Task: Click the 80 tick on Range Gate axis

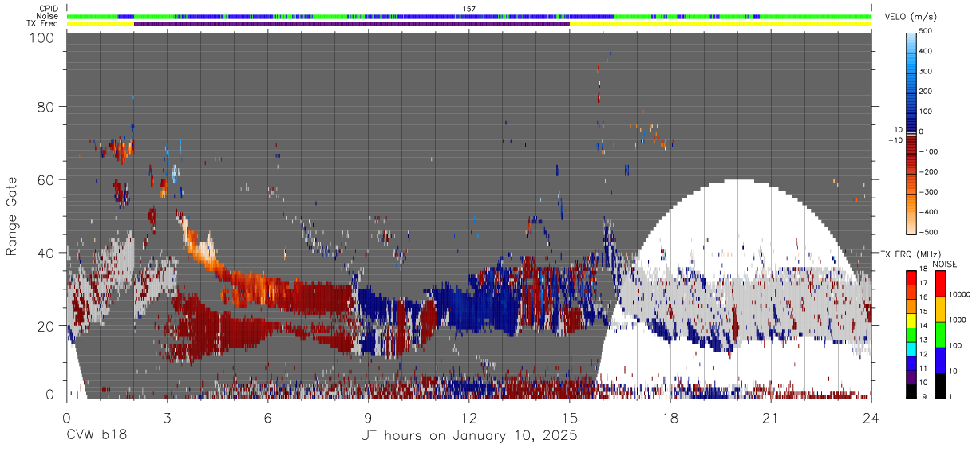Action: click(x=47, y=107)
